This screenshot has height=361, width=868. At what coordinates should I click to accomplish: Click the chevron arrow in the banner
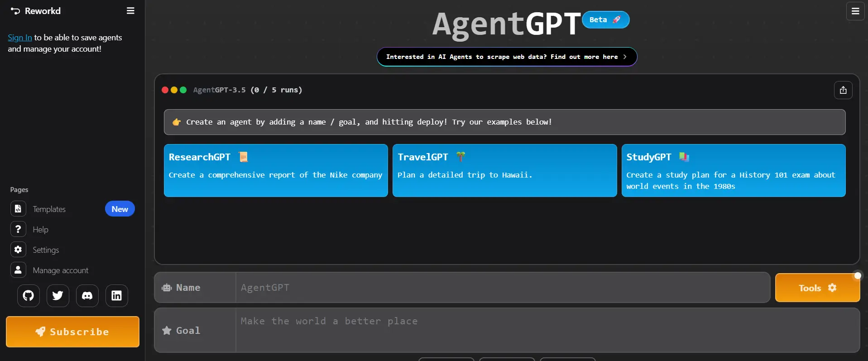click(625, 57)
